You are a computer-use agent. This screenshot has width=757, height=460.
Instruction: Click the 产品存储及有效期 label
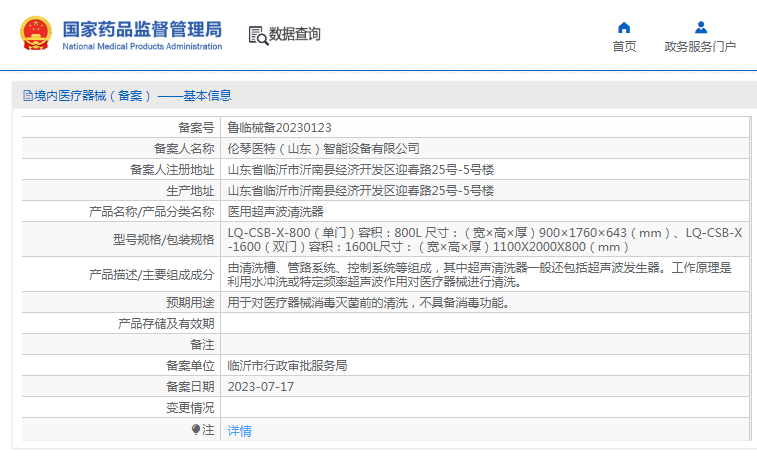(166, 323)
